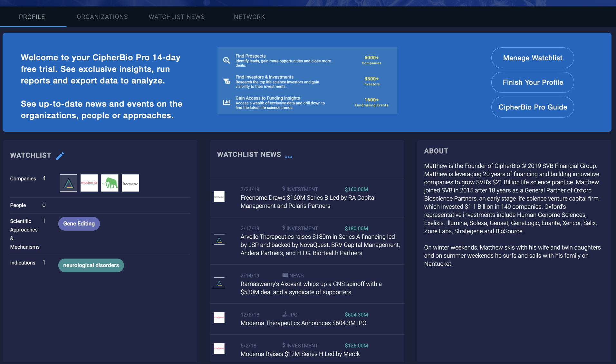This screenshot has height=364, width=616.
Task: Open the Moderna Therapeutics $604.3M IPO headline
Action: (303, 323)
